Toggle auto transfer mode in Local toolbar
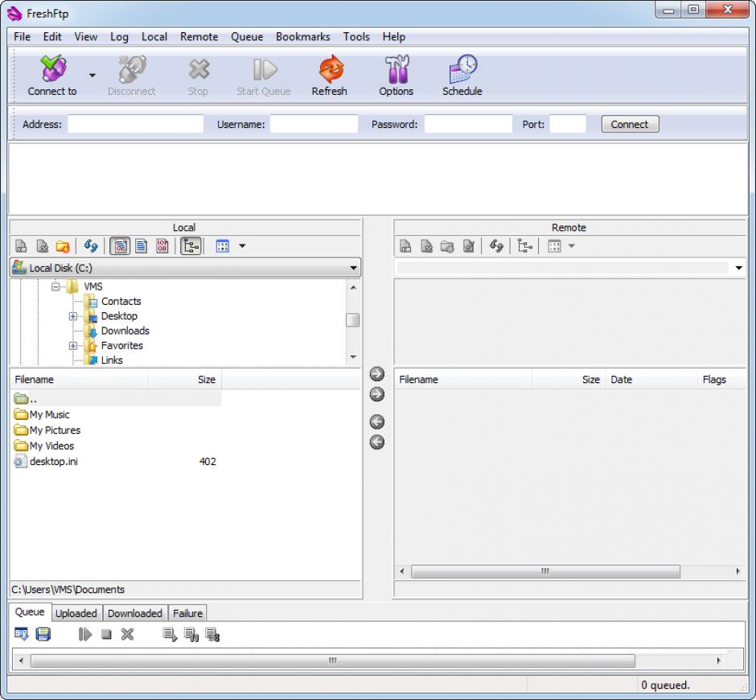756x700 pixels. click(120, 246)
